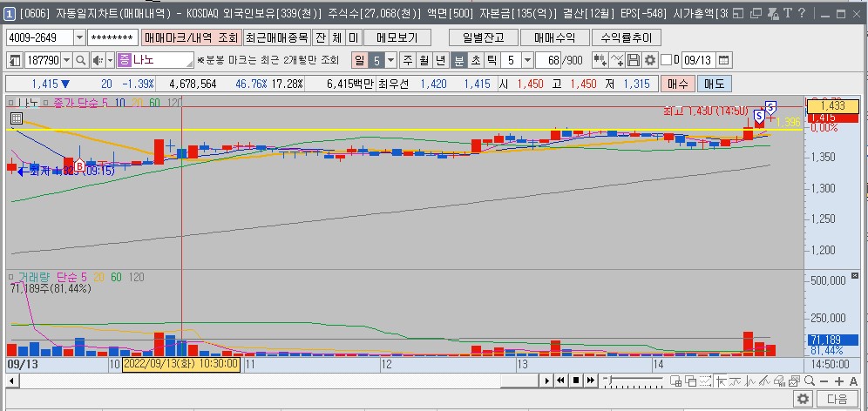Click the speaker sound icon

click(98, 60)
